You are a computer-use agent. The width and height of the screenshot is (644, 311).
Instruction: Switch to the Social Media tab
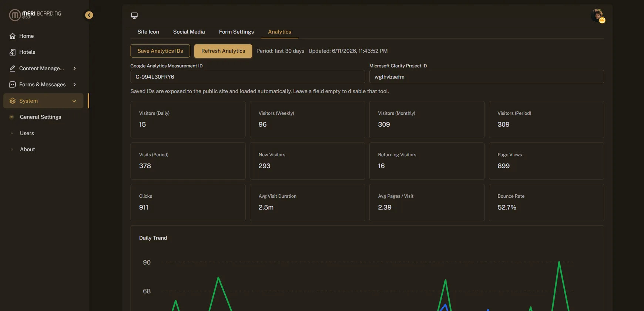click(189, 32)
